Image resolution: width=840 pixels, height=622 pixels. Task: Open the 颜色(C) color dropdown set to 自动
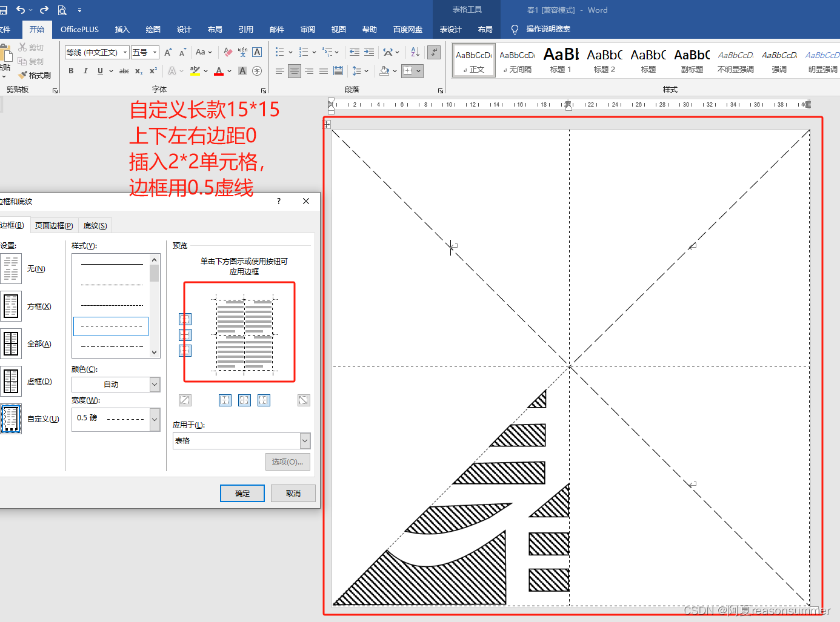coord(116,385)
